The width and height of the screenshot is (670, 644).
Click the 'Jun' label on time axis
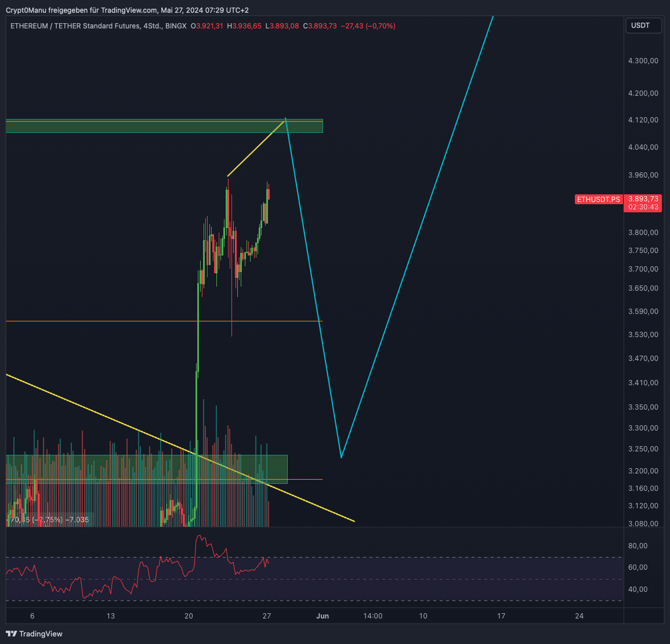(323, 616)
